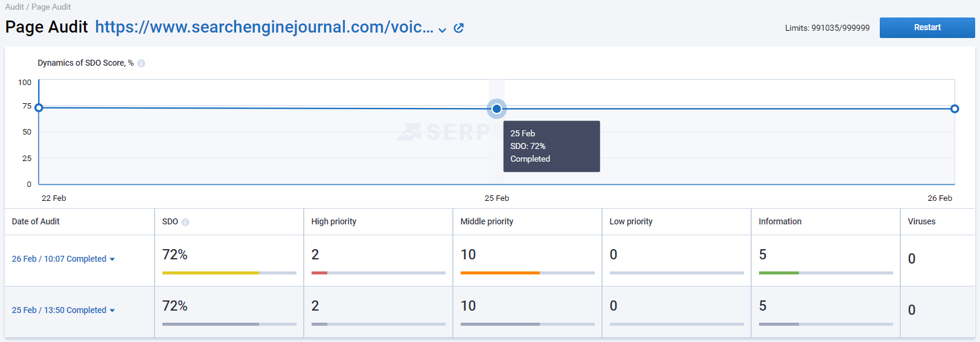The width and height of the screenshot is (980, 342).
Task: Click the High priority count for 26 Feb
Action: tap(315, 255)
